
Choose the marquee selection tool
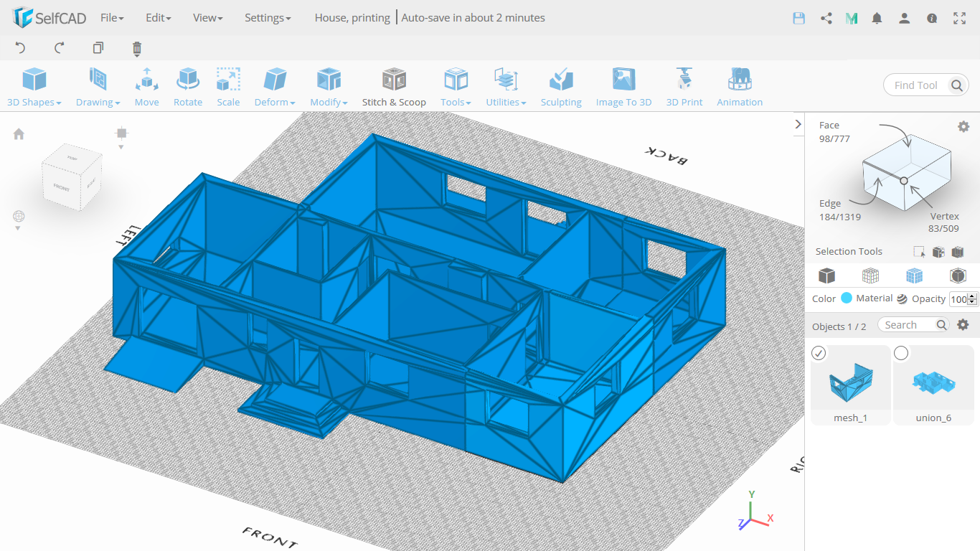[x=919, y=252]
